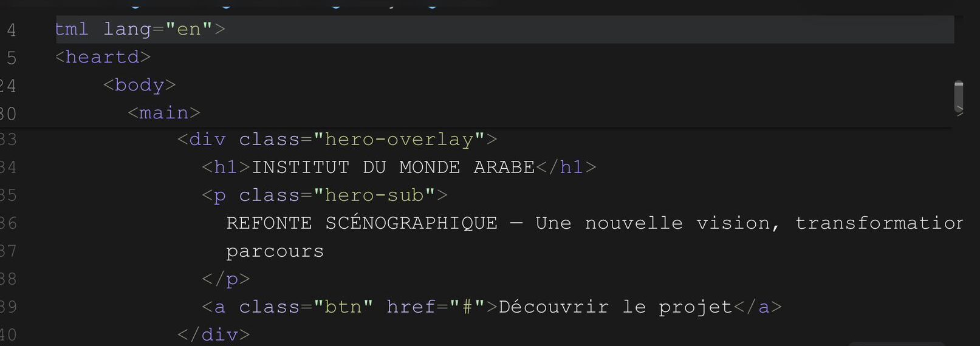Jump to the sticky main tag line
The image size is (980, 346).
(x=163, y=113)
